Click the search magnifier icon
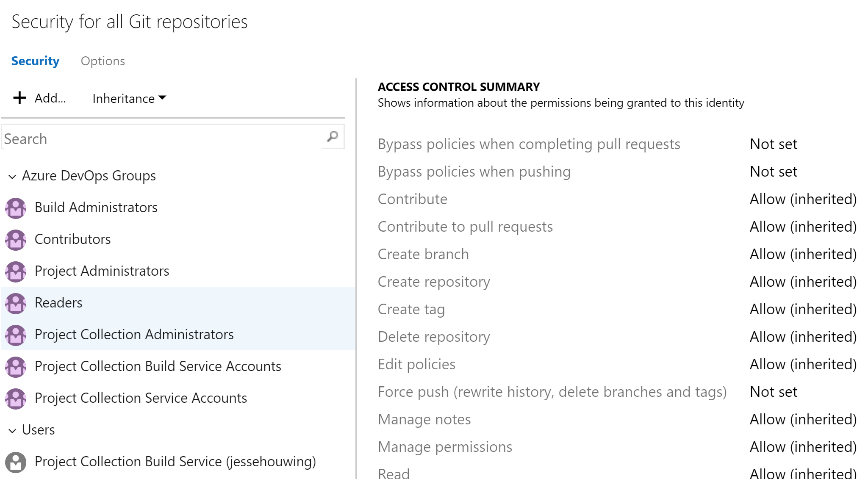 [x=333, y=137]
